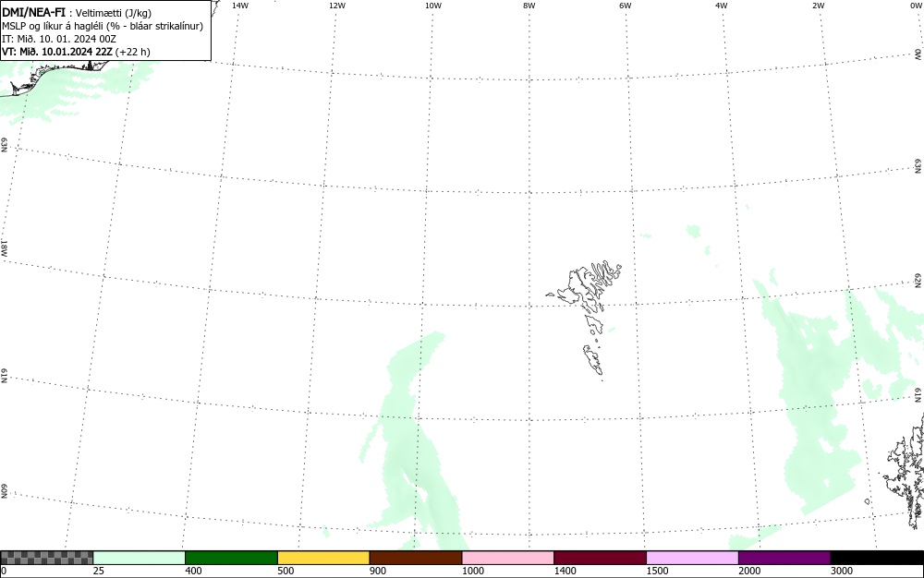Click the legend value label 1400
924x578 pixels.
point(565,571)
